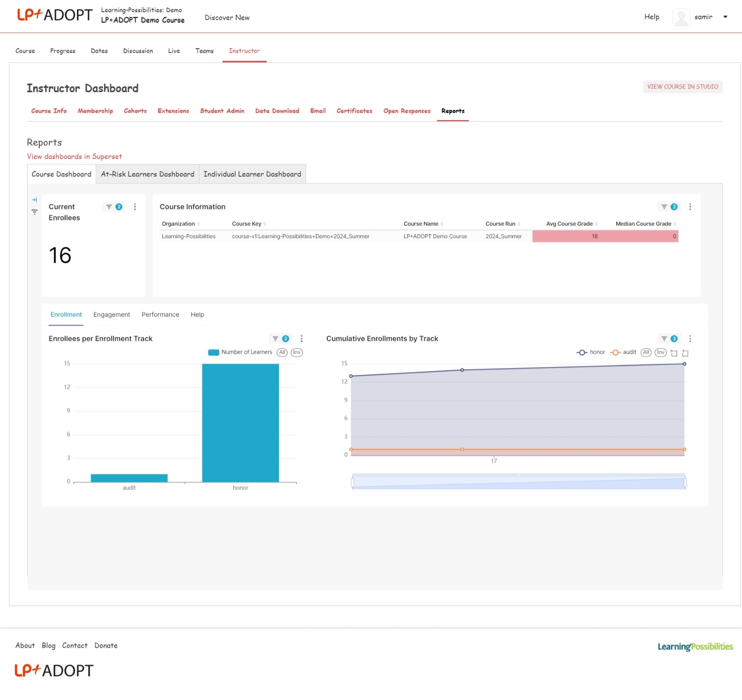Click the audit bar in bar chart
Image resolution: width=742 pixels, height=700 pixels.
pyautogui.click(x=129, y=478)
